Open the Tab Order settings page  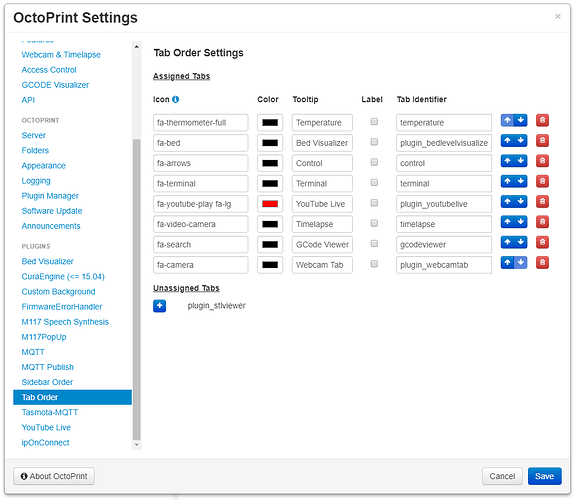coord(72,397)
